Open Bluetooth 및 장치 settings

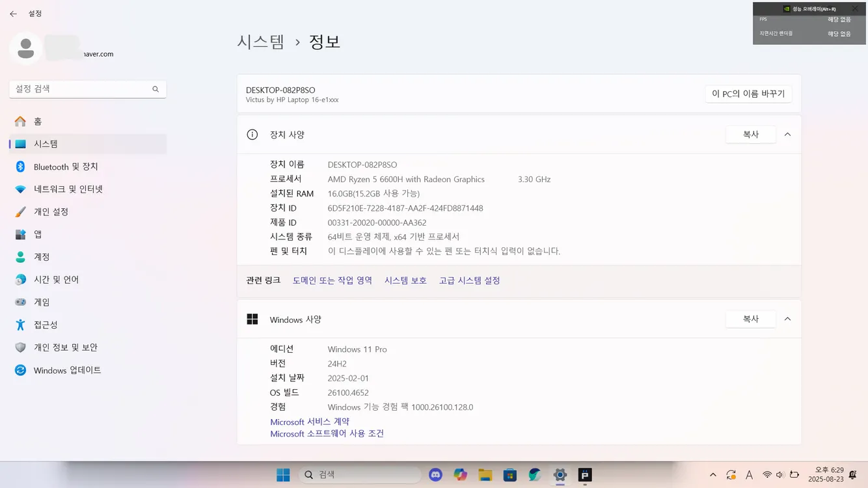[88, 167]
